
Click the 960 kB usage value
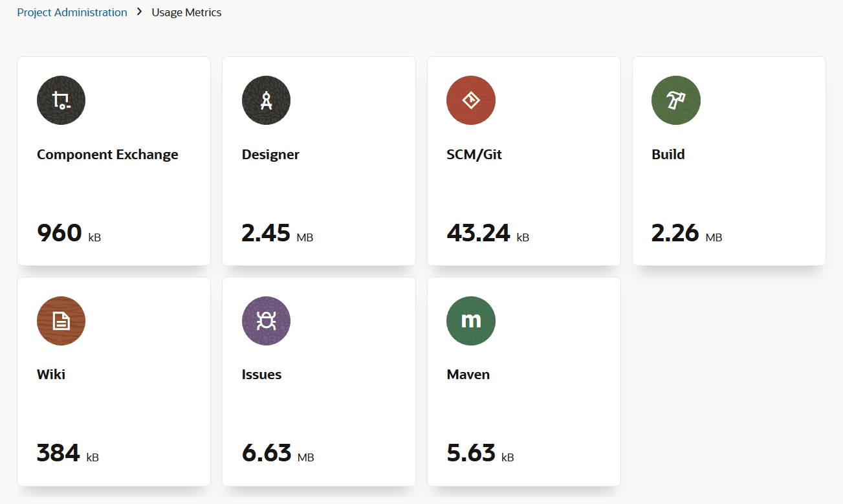[x=69, y=233]
